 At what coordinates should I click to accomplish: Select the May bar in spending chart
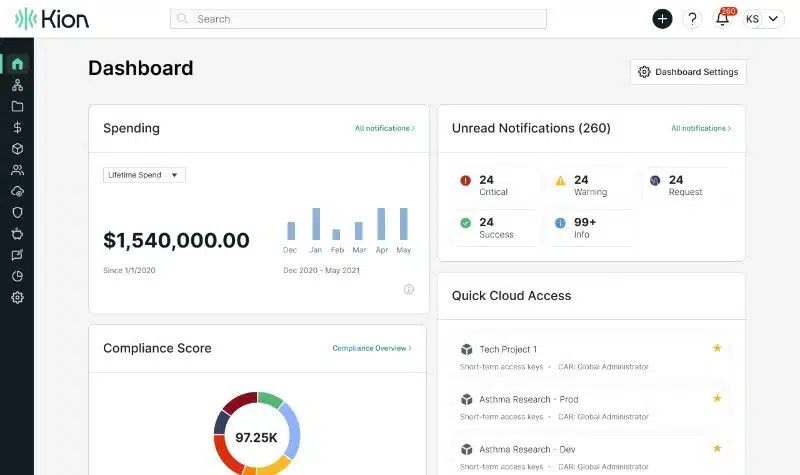click(x=404, y=224)
